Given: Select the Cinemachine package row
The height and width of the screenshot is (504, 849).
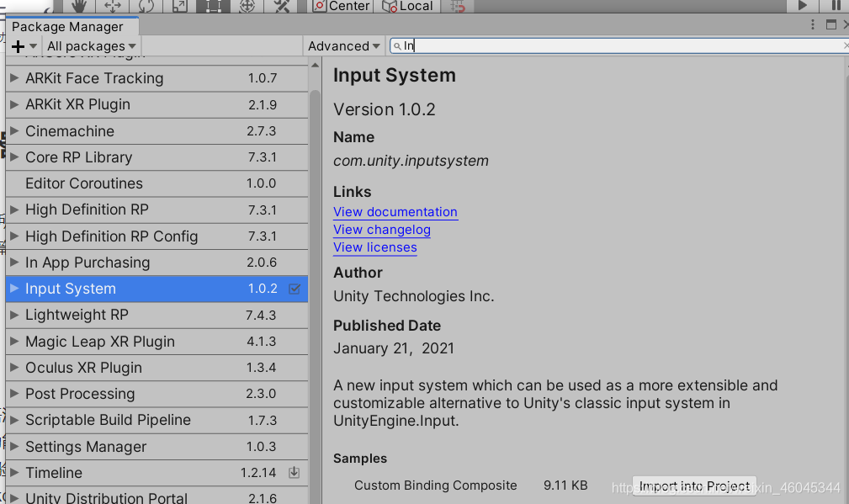Looking at the screenshot, I should [157, 131].
